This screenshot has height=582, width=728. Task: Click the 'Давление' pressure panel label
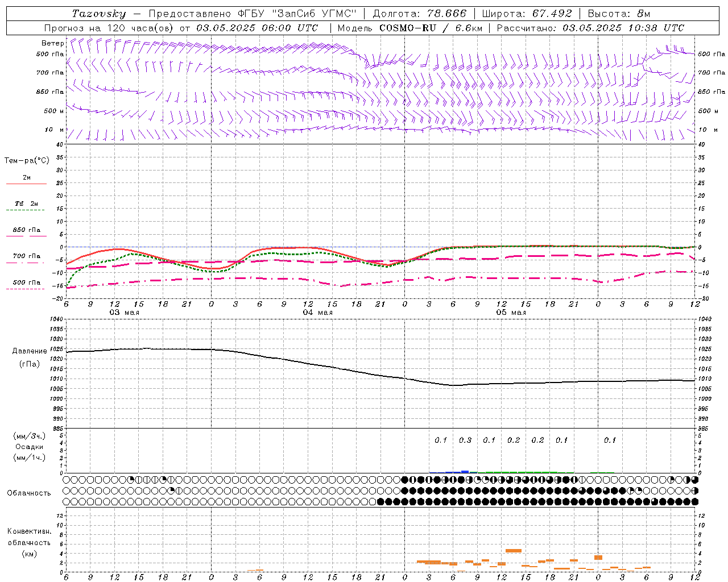pos(28,351)
